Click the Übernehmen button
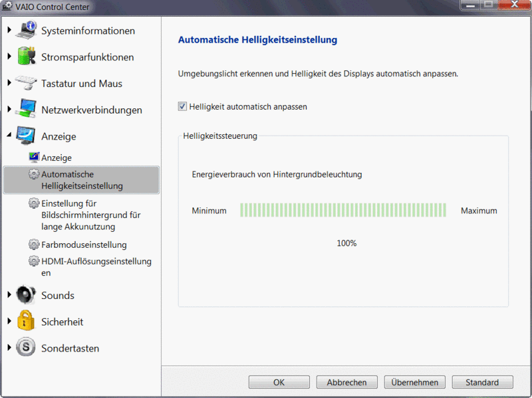Image resolution: width=532 pixels, height=398 pixels. point(414,382)
